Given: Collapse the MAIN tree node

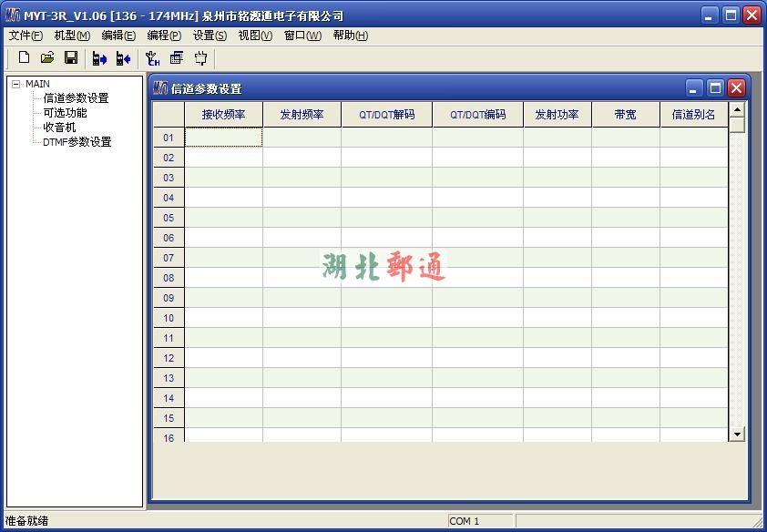Looking at the screenshot, I should click(16, 84).
